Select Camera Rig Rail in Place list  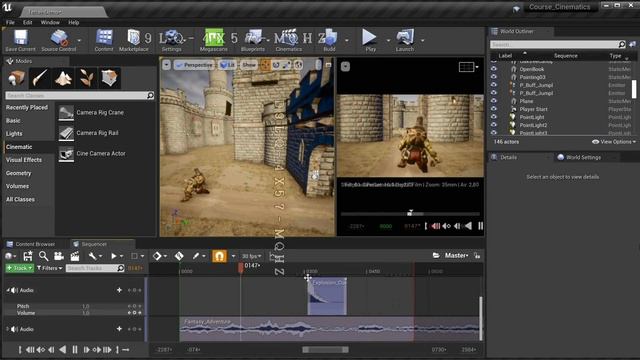pos(97,133)
